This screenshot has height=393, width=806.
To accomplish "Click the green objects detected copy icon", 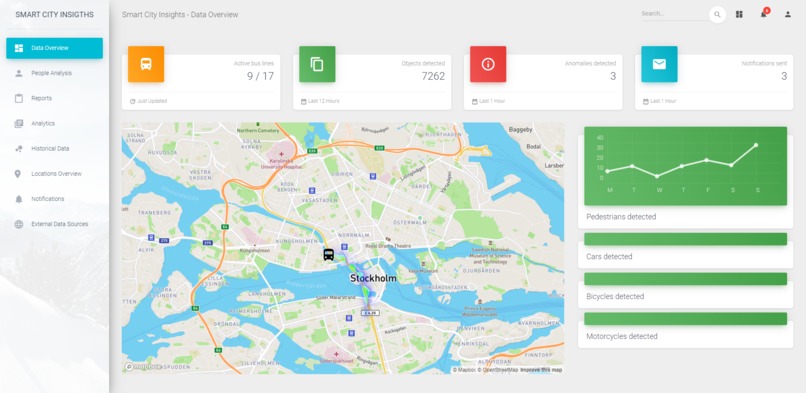I will pos(317,64).
